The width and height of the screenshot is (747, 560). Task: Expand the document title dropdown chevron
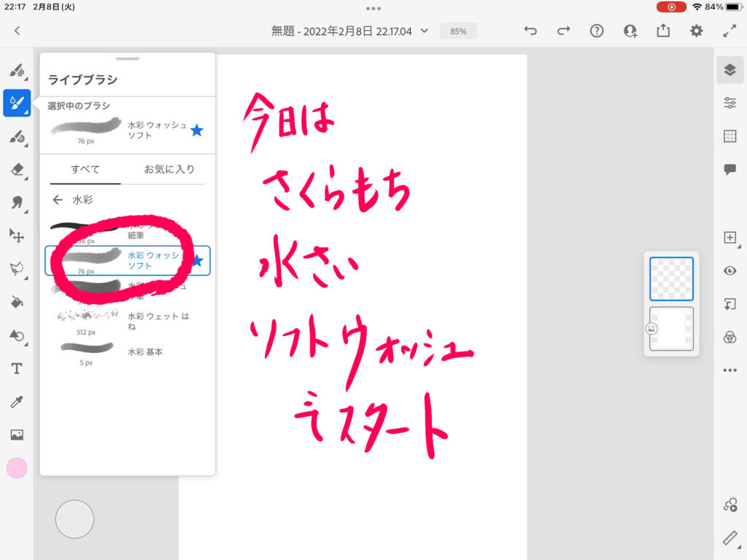click(425, 31)
